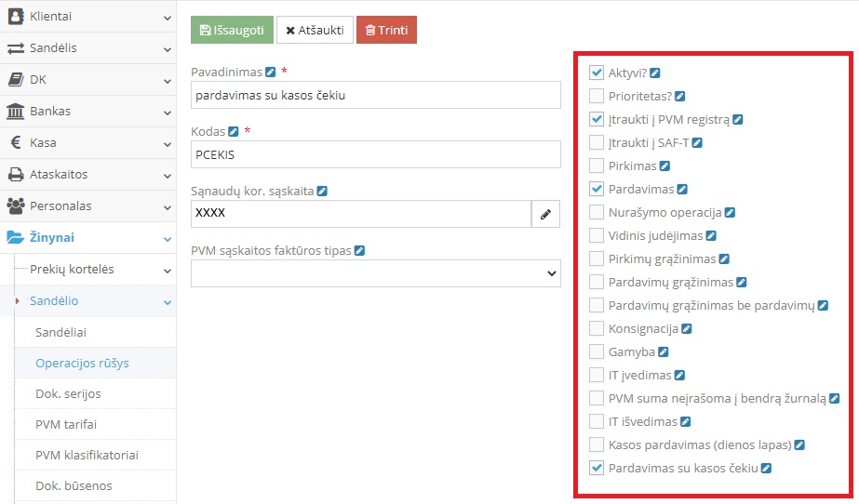Enable the Įtraukti į SAF-T checkbox
859x504 pixels.
tap(597, 142)
